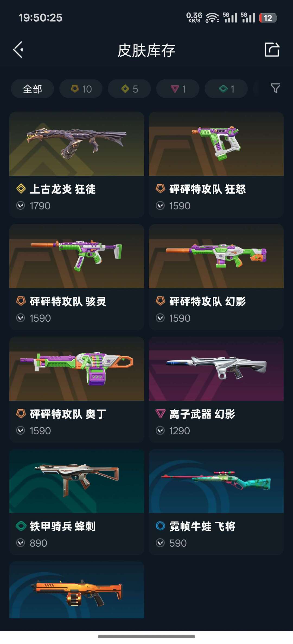This screenshot has height=644, width=293.
Task: Click the currency icon next to 1790
Action: click(x=21, y=206)
